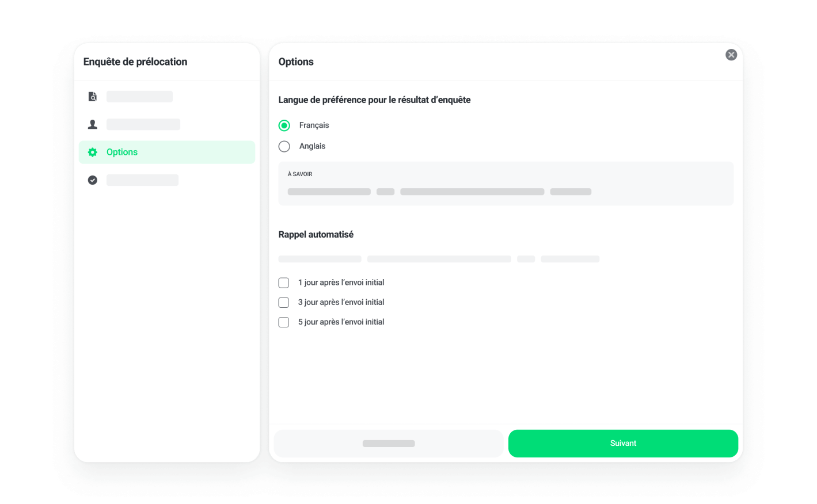This screenshot has width=817, height=504.
Task: Click the green Suivant button
Action: coord(623,444)
